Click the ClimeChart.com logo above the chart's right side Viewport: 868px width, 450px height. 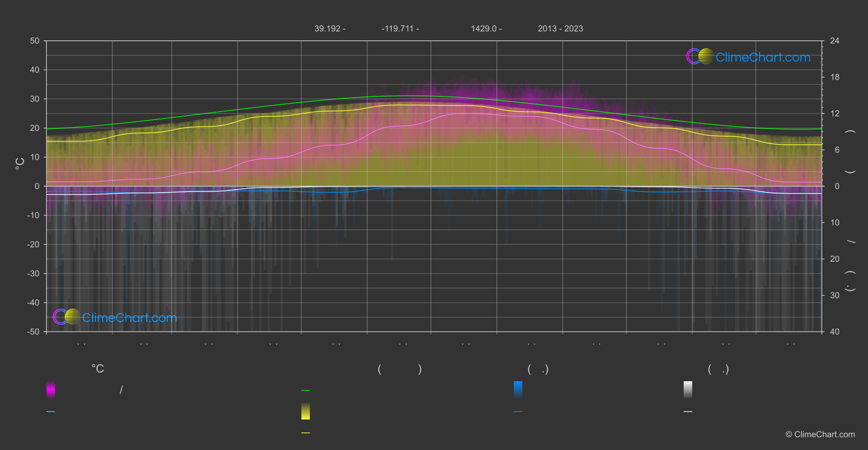coord(748,57)
